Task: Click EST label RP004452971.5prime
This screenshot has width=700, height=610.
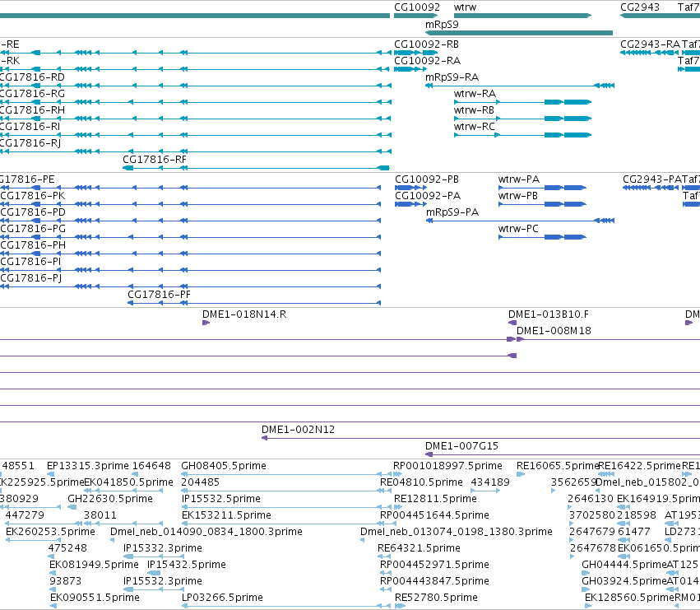Action: 434,565
